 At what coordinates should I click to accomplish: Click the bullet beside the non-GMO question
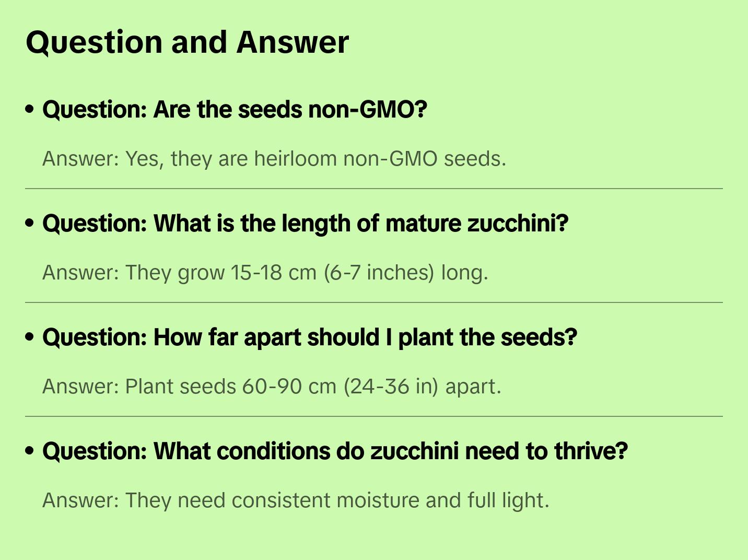coord(30,110)
